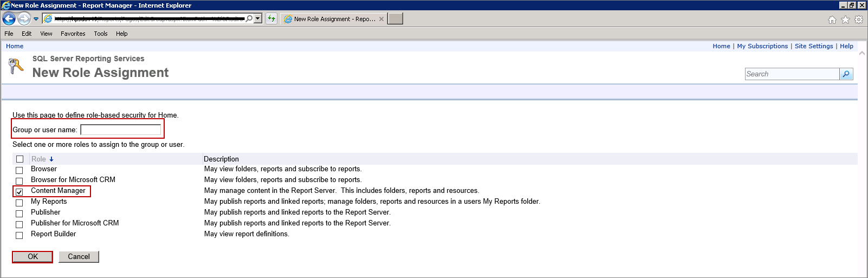Screen dimensions: 868x278
Task: Open the Tools menu
Action: coord(101,34)
